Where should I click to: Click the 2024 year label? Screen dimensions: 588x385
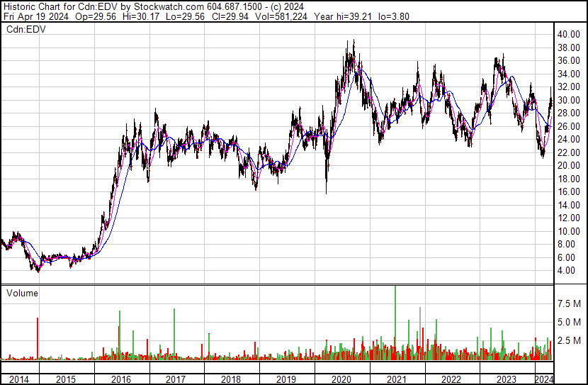click(544, 379)
